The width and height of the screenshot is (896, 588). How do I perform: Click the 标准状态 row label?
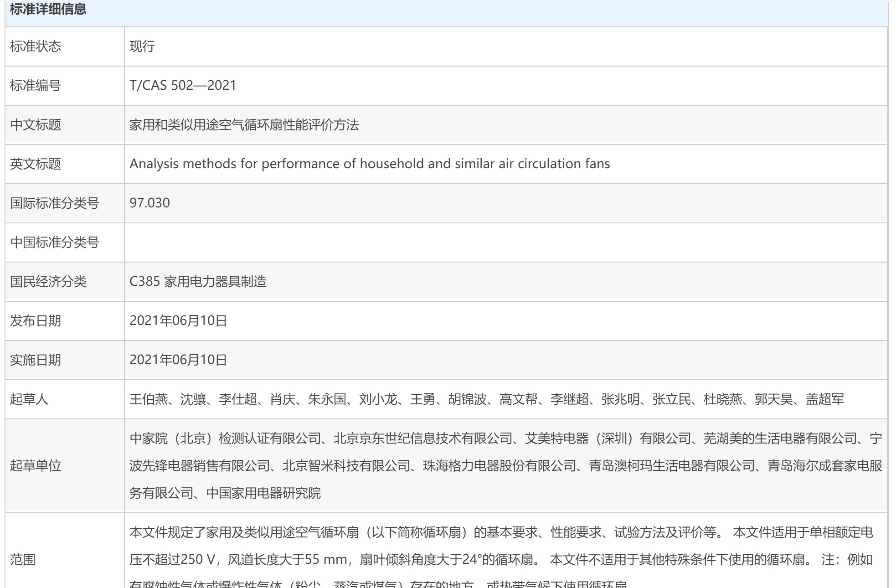pyautogui.click(x=36, y=46)
